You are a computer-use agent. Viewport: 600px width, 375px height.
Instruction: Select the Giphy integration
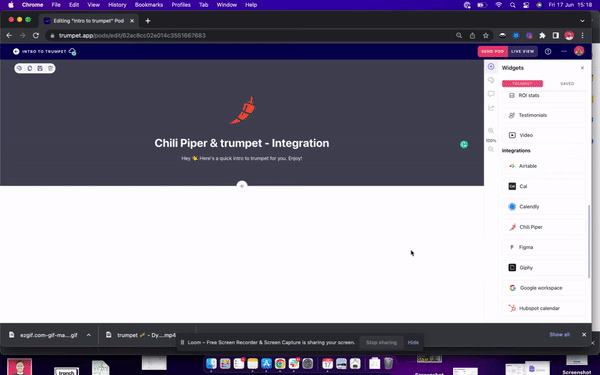click(544, 267)
